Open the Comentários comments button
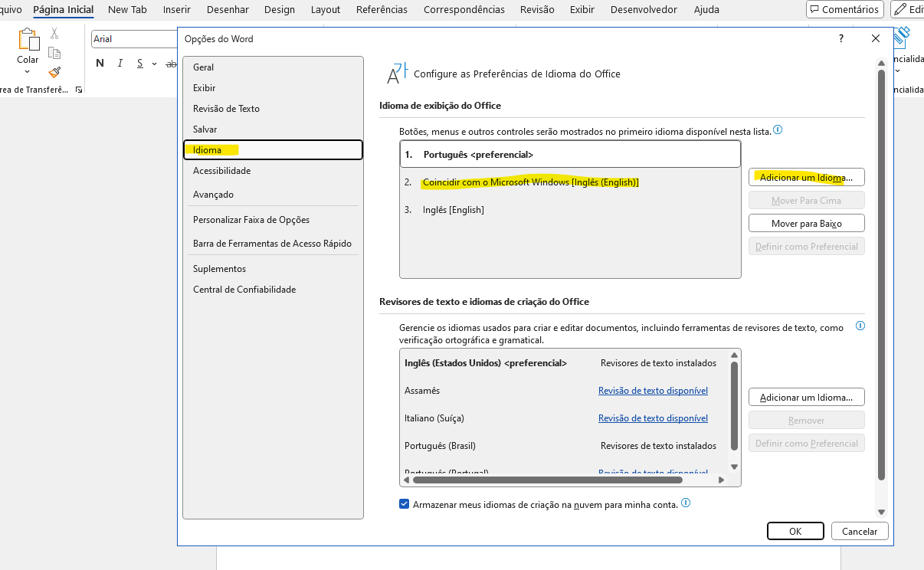The image size is (924, 570). (844, 9)
